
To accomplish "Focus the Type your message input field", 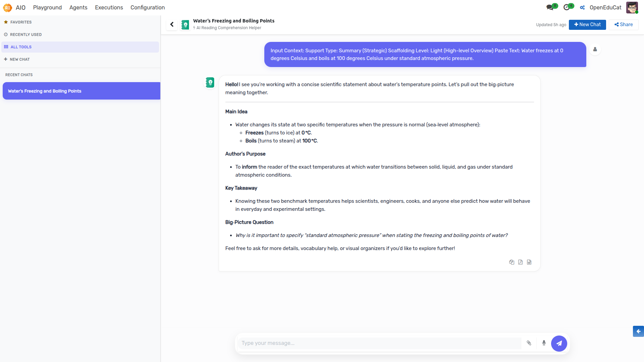I will [x=380, y=343].
